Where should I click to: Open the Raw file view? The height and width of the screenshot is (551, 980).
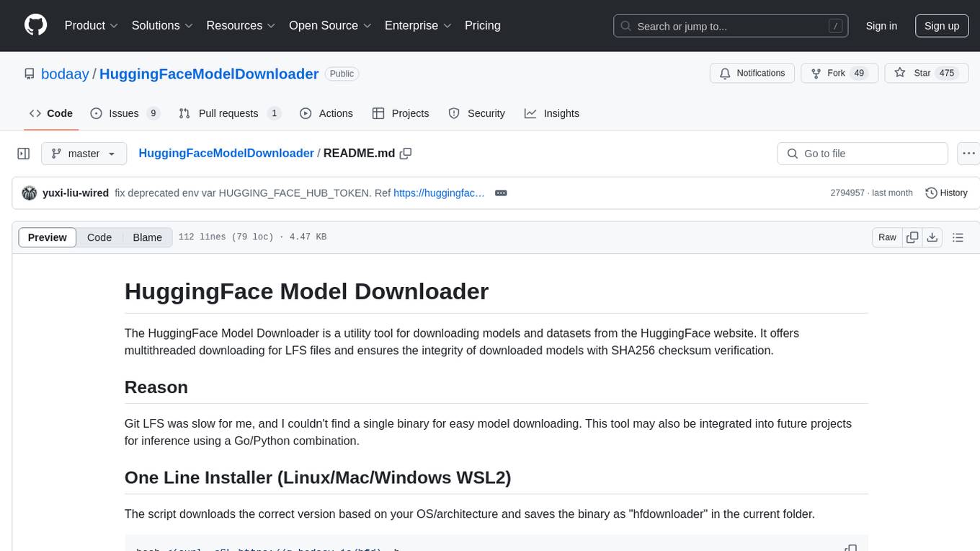coord(887,237)
